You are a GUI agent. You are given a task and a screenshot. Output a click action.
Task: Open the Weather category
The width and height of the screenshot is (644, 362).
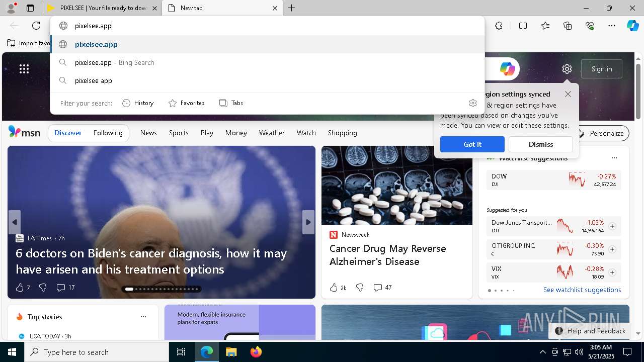pyautogui.click(x=272, y=133)
